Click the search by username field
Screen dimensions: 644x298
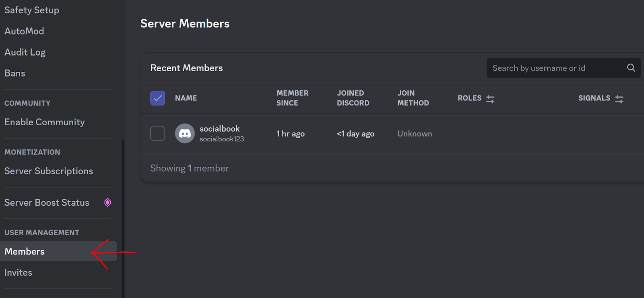pos(555,68)
